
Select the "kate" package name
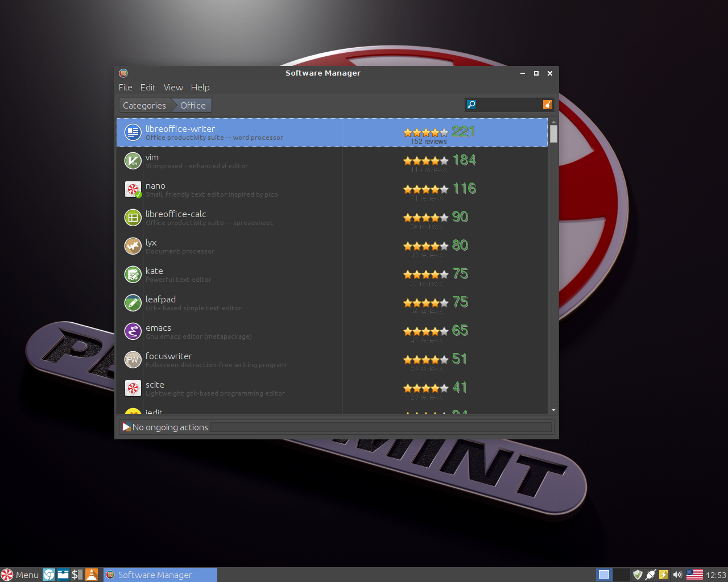(x=154, y=271)
